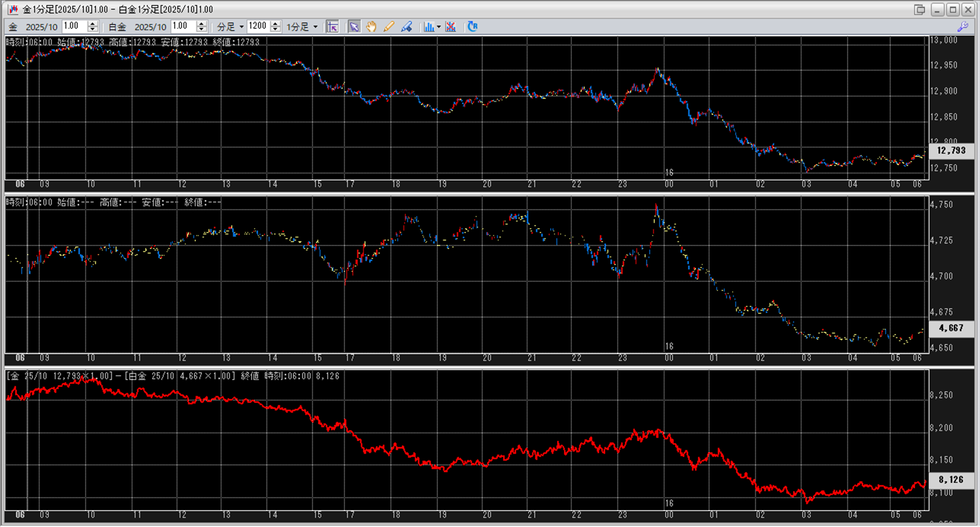The height and width of the screenshot is (527, 980).
Task: Click the delete indicators chart icon
Action: tap(451, 27)
